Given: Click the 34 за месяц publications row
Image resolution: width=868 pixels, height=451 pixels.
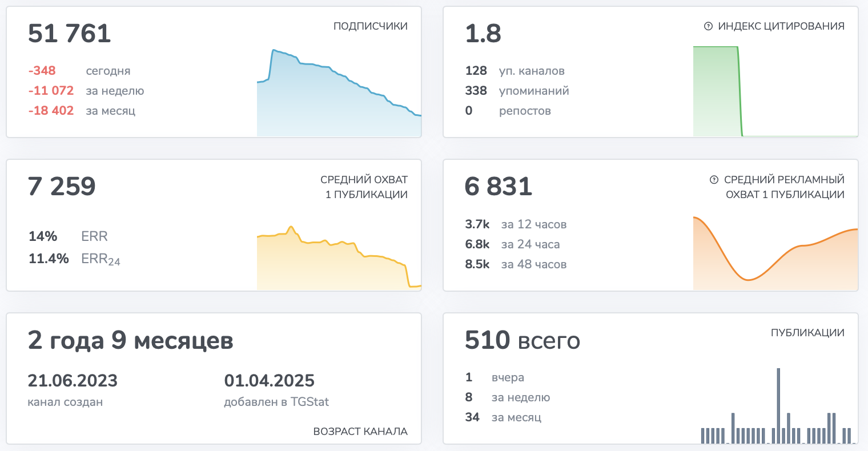Looking at the screenshot, I should point(503,417).
